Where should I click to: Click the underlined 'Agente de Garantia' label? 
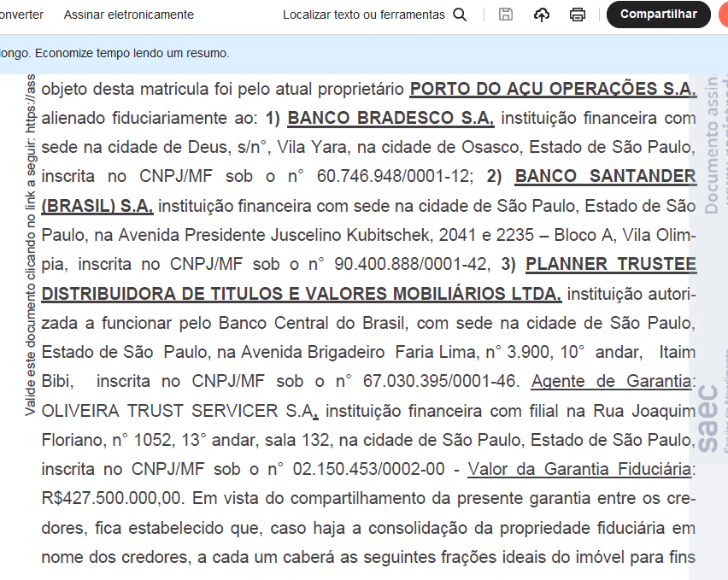point(612,382)
